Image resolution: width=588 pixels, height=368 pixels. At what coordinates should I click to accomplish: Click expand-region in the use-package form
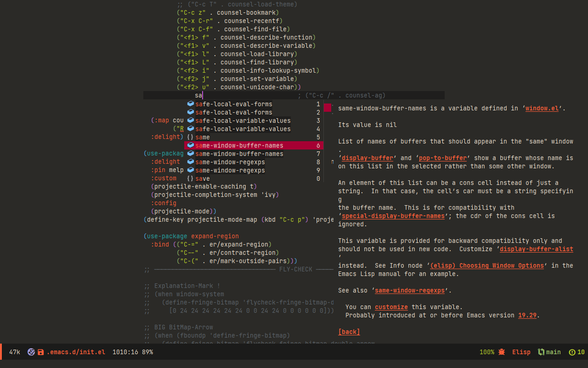(x=215, y=236)
